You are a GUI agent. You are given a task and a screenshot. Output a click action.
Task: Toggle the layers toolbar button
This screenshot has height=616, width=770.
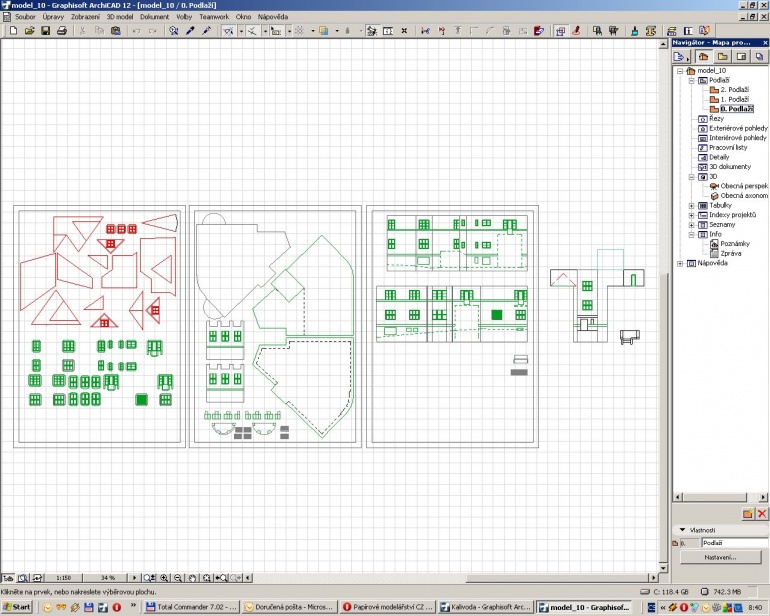point(324,30)
